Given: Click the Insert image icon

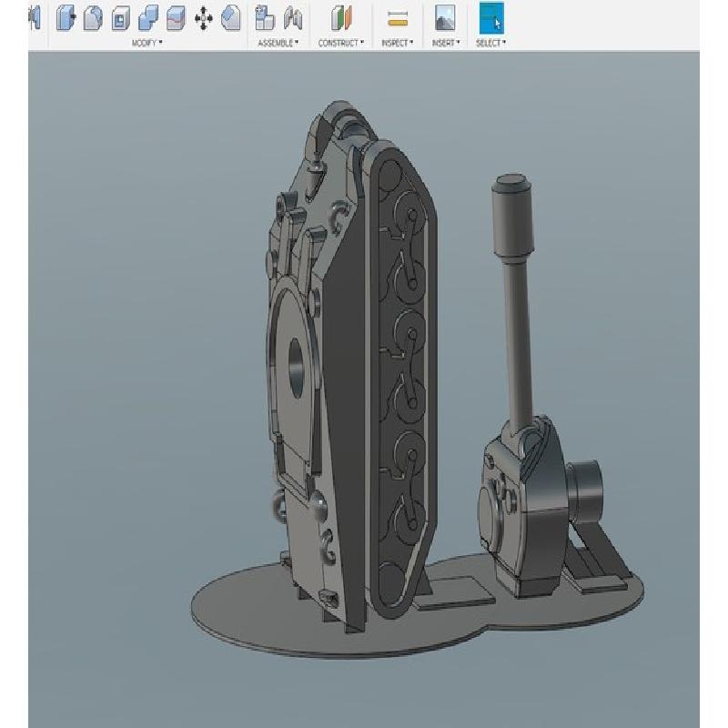Looking at the screenshot, I should [445, 18].
